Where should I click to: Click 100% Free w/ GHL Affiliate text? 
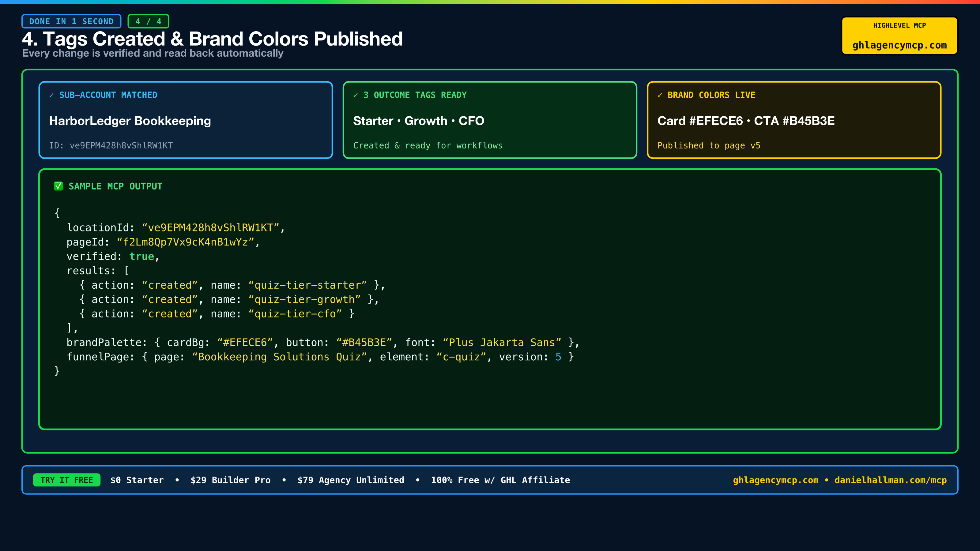[x=500, y=480]
